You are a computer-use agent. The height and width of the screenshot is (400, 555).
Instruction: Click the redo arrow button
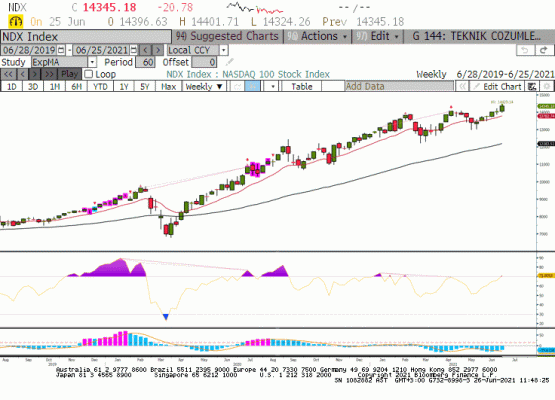(544, 50)
